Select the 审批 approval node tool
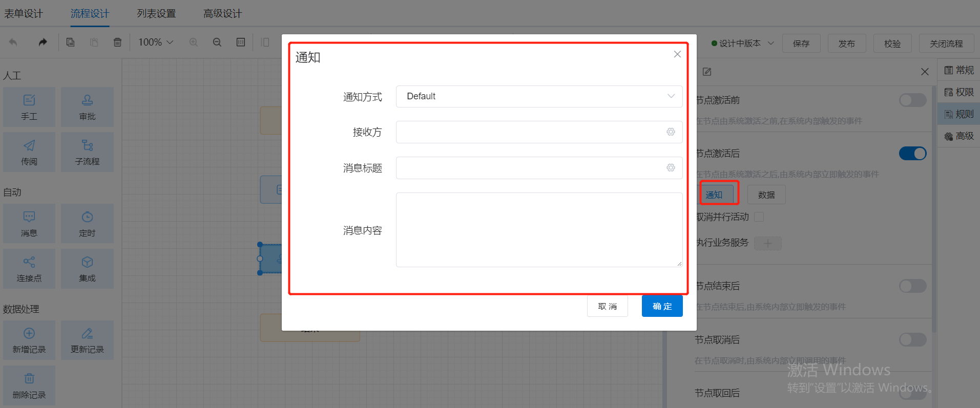This screenshot has height=408, width=980. click(x=88, y=107)
